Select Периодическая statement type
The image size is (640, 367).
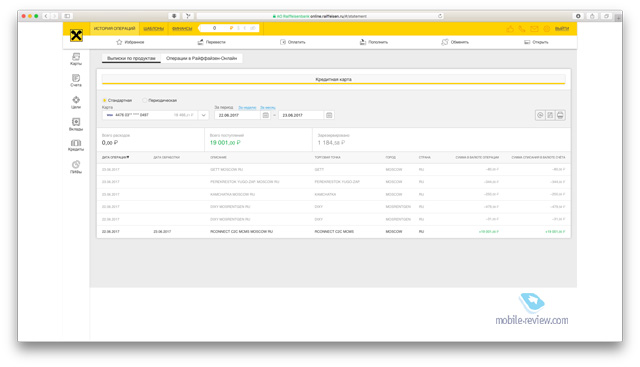pyautogui.click(x=160, y=100)
